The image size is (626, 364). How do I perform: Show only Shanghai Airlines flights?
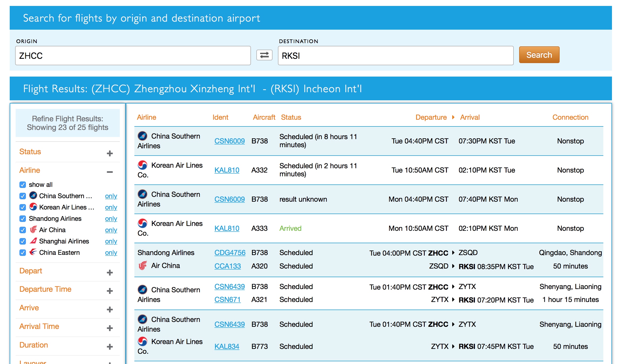point(111,241)
